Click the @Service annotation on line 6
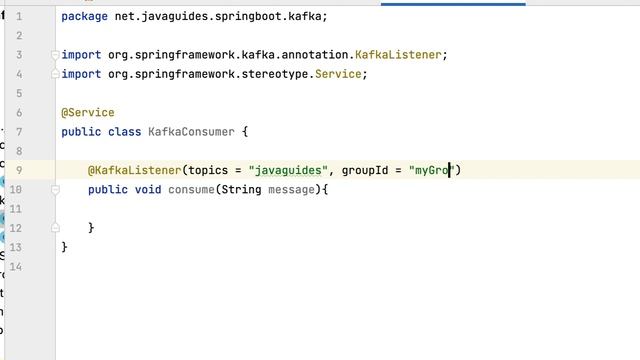This screenshot has width=640, height=360. click(x=88, y=113)
